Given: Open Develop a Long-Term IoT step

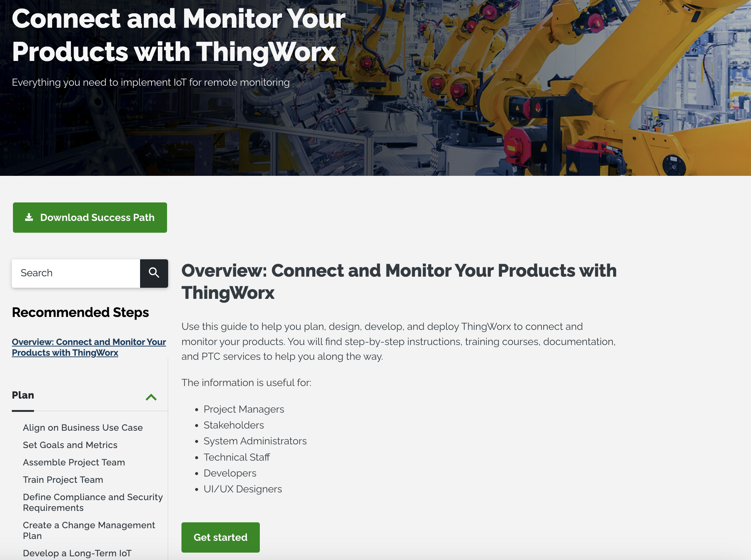Looking at the screenshot, I should (x=77, y=553).
